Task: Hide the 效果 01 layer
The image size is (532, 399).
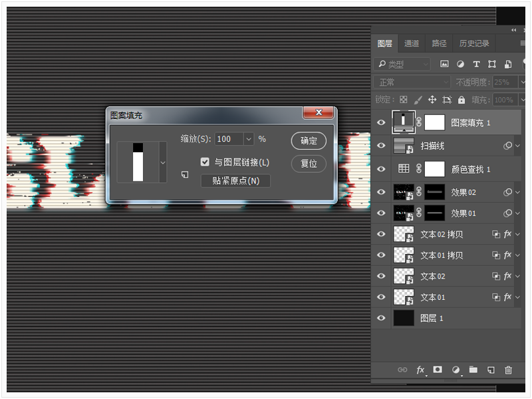Action: pyautogui.click(x=381, y=213)
